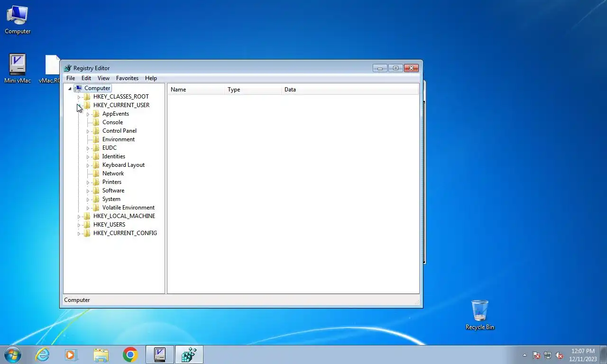Open the View menu
This screenshot has height=364, width=607.
tap(103, 78)
